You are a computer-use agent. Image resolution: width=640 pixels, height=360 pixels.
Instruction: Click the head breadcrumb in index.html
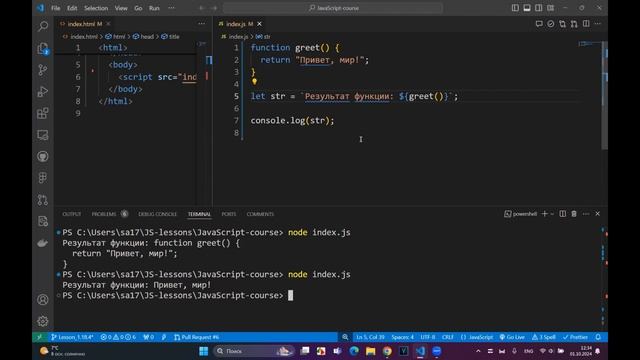click(143, 36)
